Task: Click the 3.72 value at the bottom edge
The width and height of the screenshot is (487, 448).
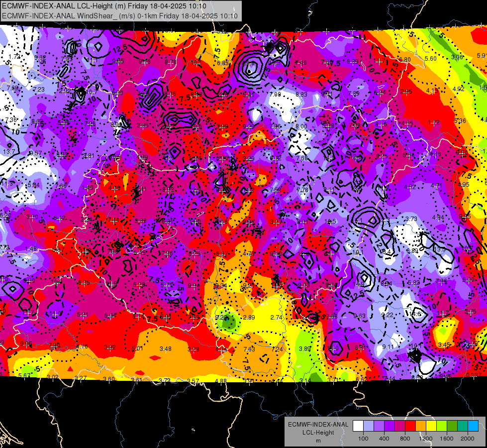Action: 165,380
